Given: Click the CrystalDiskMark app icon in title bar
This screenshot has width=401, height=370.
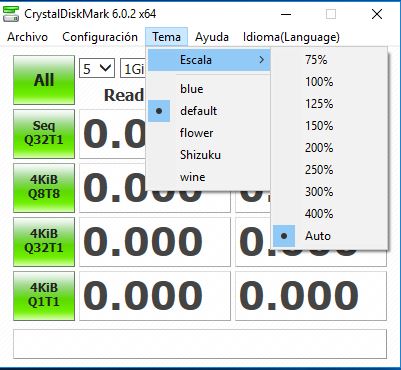Looking at the screenshot, I should click(x=11, y=14).
